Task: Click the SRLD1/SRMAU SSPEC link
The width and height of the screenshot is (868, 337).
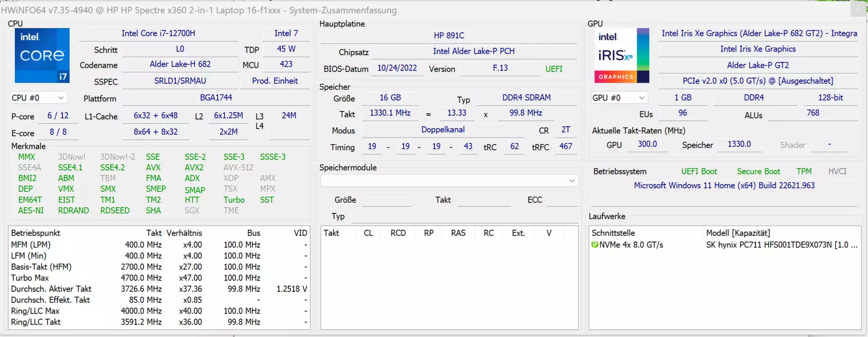Action: tap(180, 81)
